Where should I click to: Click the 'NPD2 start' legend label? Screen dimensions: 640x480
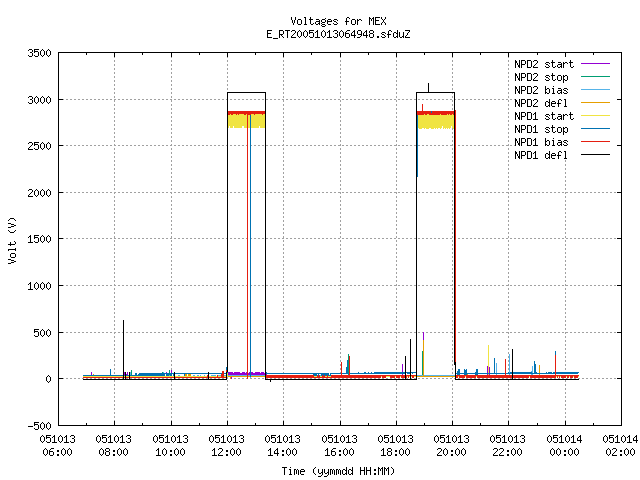(544, 64)
